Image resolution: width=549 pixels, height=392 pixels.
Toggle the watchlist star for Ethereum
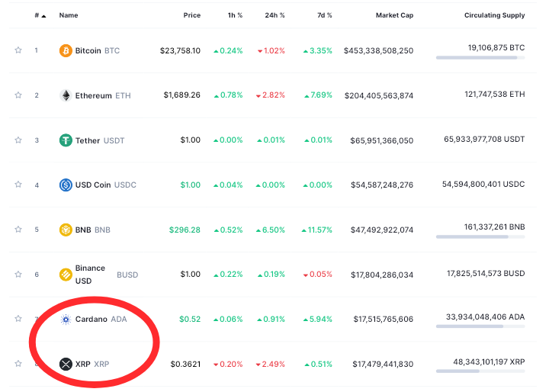(x=18, y=95)
